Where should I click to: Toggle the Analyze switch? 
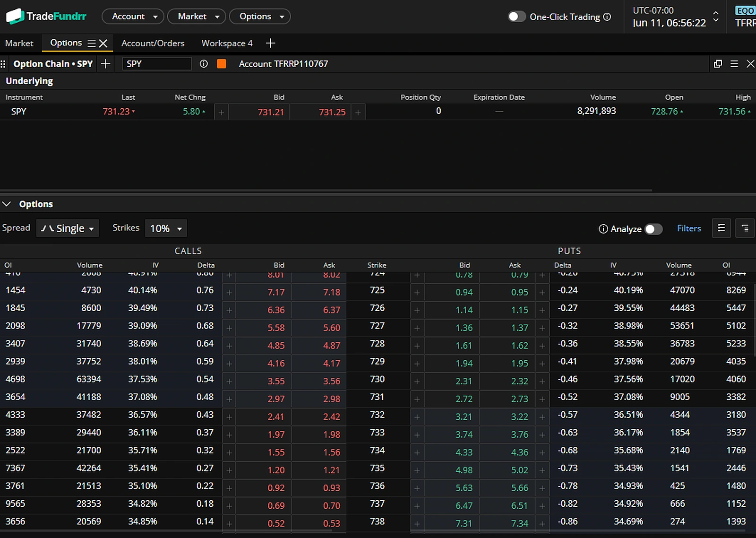click(654, 229)
